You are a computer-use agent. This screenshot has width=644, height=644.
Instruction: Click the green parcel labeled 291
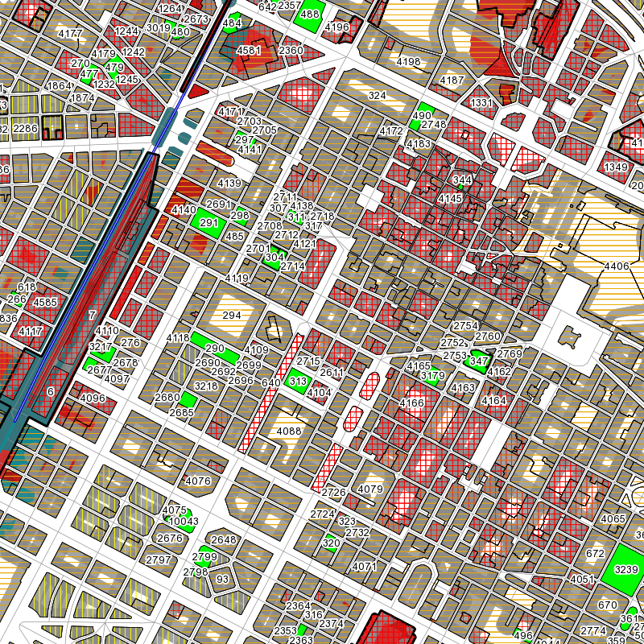[x=208, y=223]
